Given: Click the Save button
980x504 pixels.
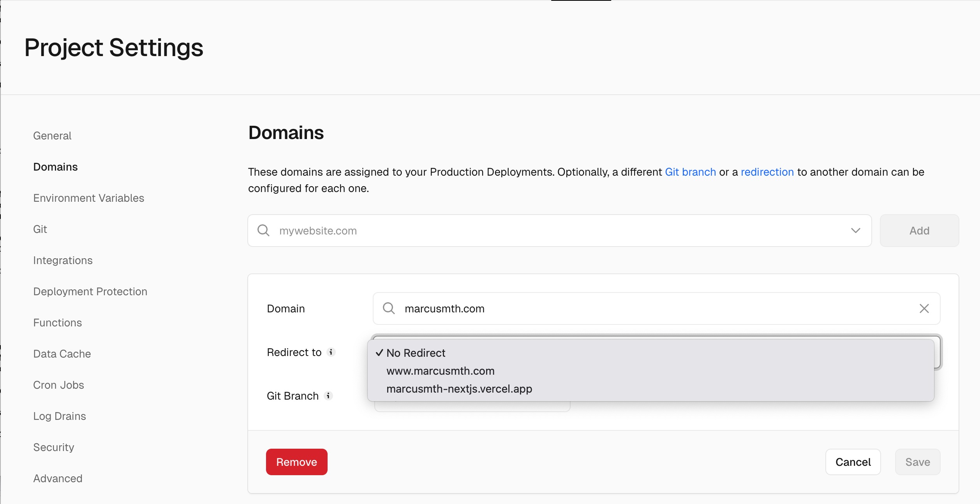Looking at the screenshot, I should [x=917, y=462].
